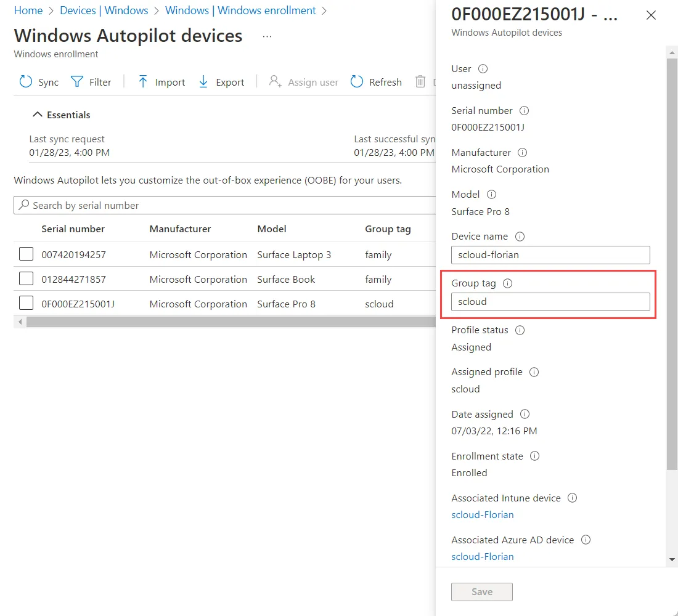This screenshot has width=678, height=616.
Task: Click the Associated Intune device info icon
Action: tap(572, 498)
